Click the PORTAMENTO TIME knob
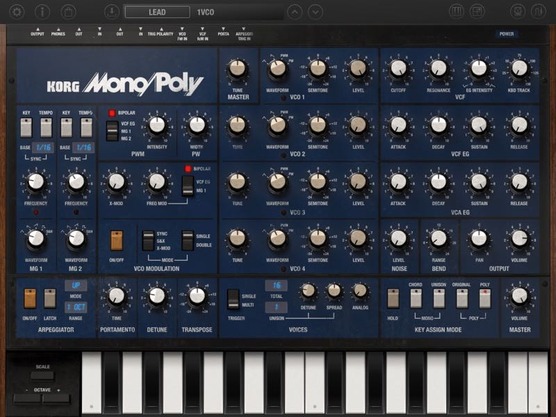The width and height of the screenshot is (556, 417). pos(116,296)
